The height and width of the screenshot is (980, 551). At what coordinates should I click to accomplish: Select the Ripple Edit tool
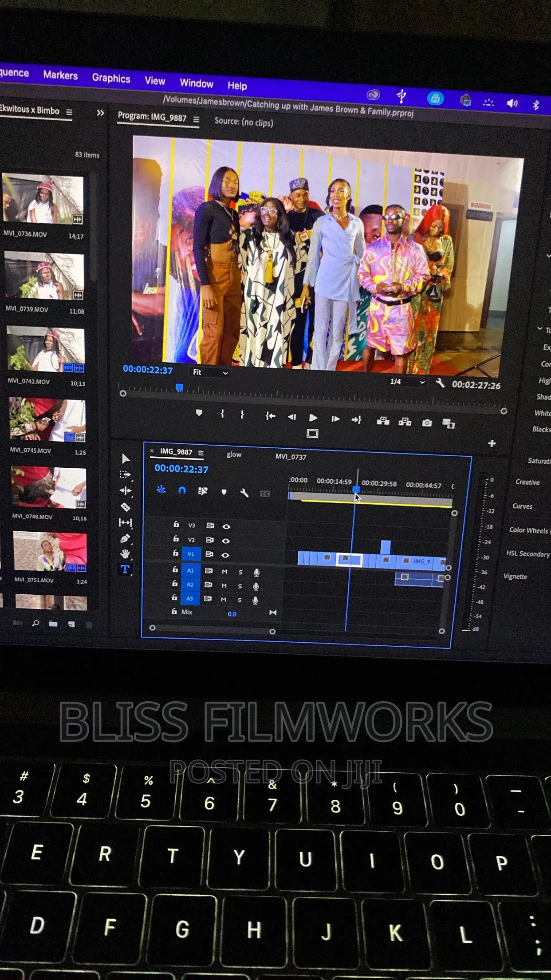pyautogui.click(x=126, y=490)
